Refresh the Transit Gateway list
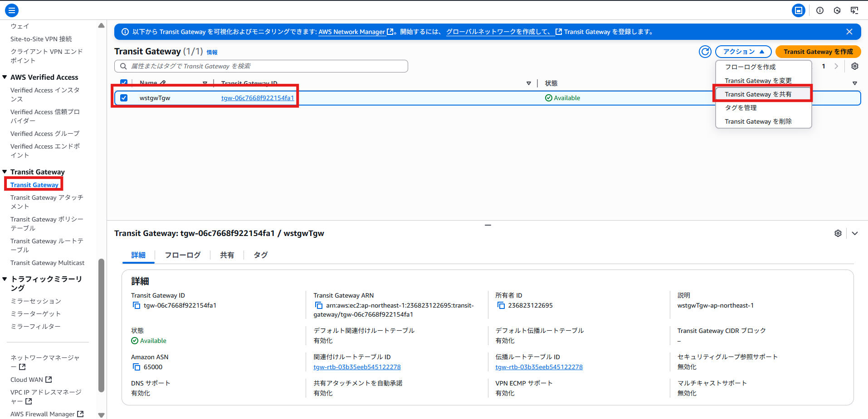Viewport: 868px width, 419px height. click(x=705, y=52)
